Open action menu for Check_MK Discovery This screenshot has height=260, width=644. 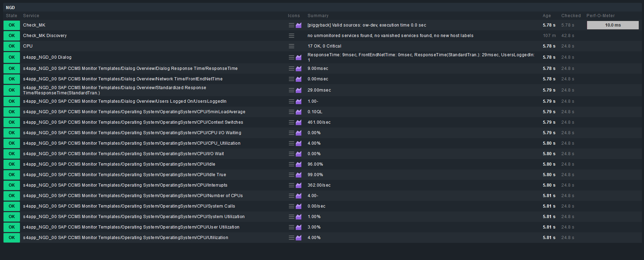[291, 36]
